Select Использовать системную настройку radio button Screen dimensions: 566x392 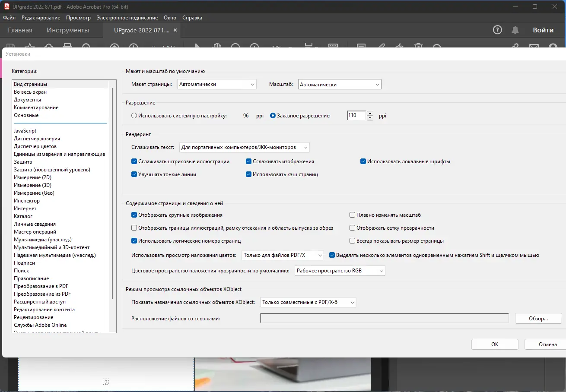134,116
